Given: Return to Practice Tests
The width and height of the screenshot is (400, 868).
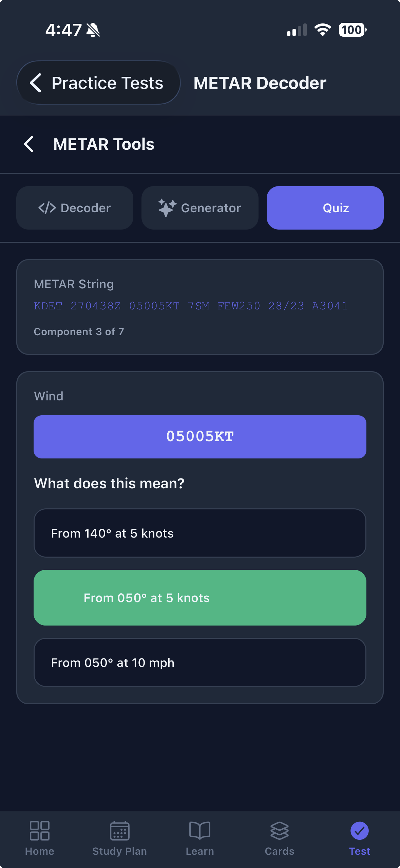Looking at the screenshot, I should (98, 83).
